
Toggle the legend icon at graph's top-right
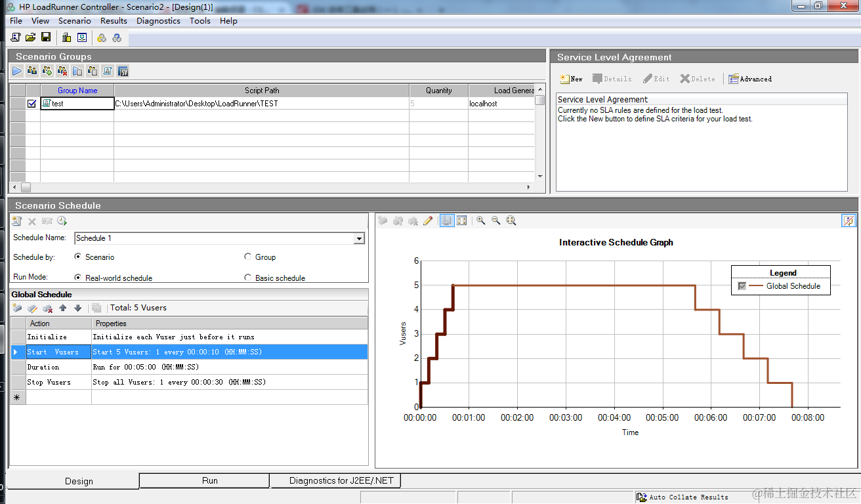pyautogui.click(x=849, y=221)
